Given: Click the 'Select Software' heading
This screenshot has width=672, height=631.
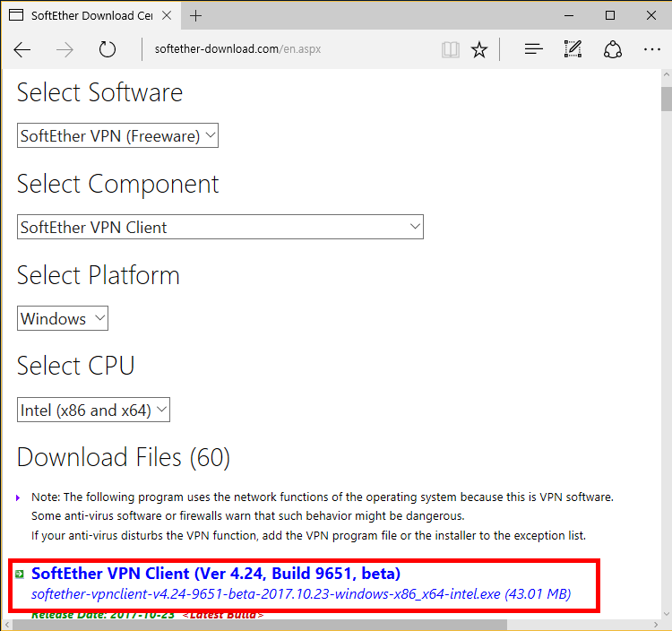Looking at the screenshot, I should [99, 92].
